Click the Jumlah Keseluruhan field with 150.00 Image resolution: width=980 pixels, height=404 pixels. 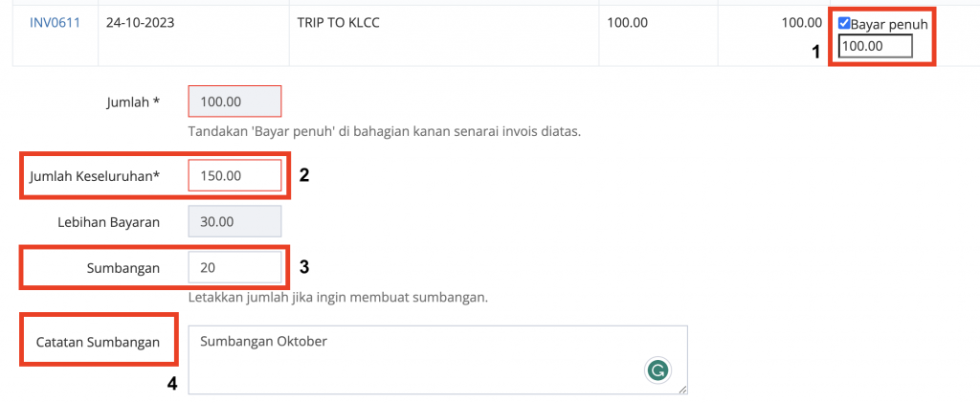click(x=234, y=175)
